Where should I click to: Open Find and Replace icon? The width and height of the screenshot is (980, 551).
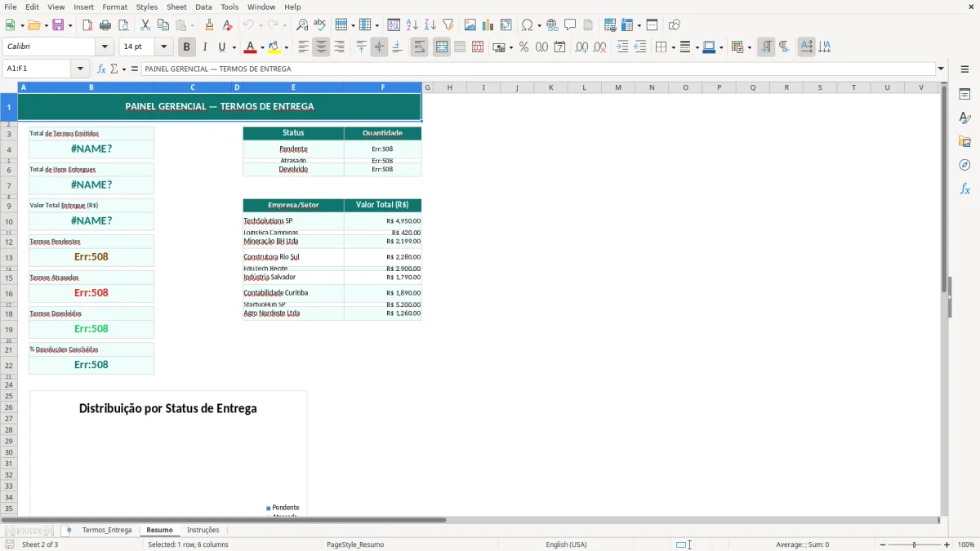[x=302, y=25]
